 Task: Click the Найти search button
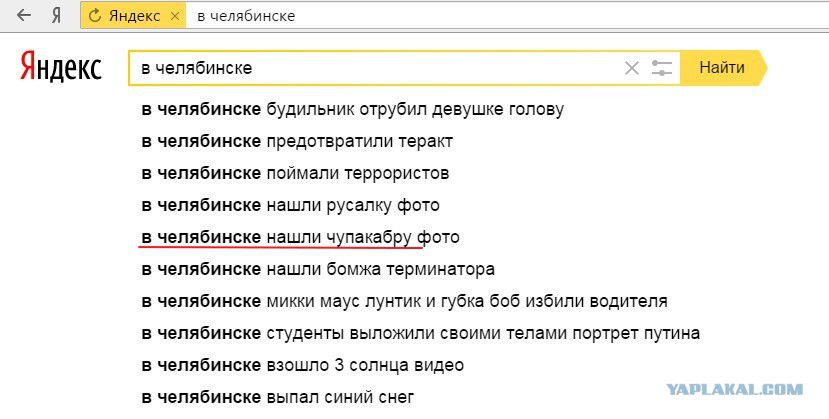tap(722, 68)
